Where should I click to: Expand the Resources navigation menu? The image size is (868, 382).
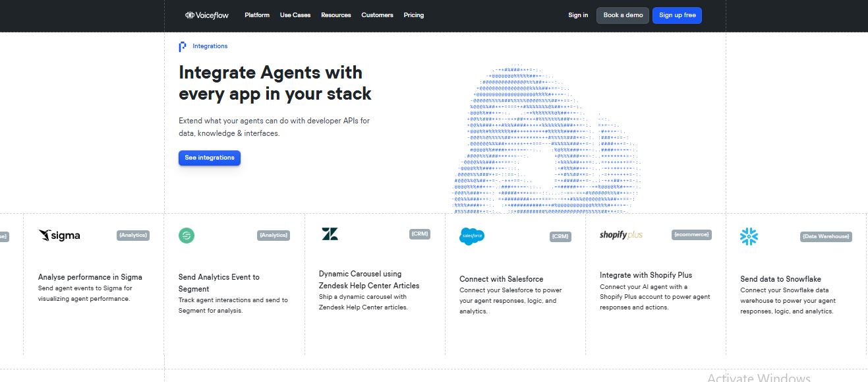[336, 15]
